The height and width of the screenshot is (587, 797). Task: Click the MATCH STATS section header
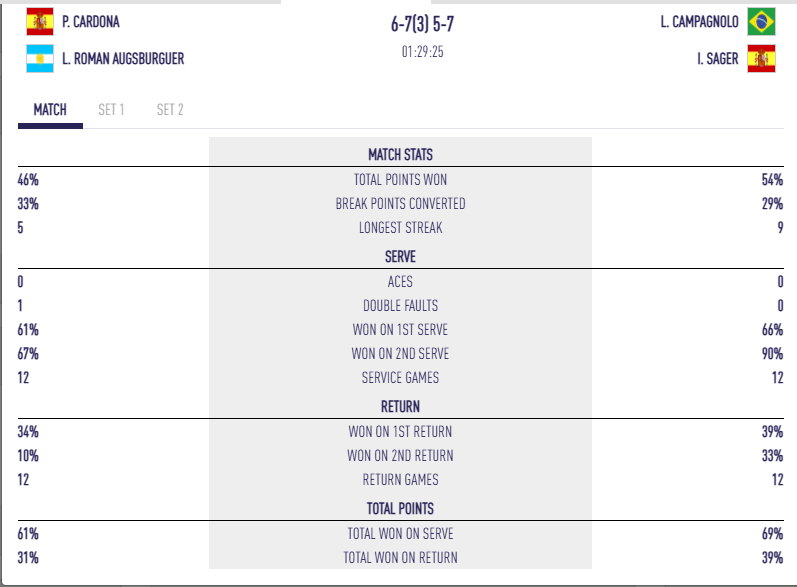(400, 155)
